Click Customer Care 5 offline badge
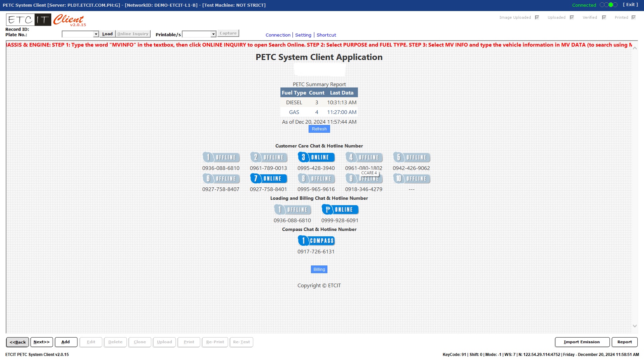Image resolution: width=644 pixels, height=362 pixels. pos(411,157)
